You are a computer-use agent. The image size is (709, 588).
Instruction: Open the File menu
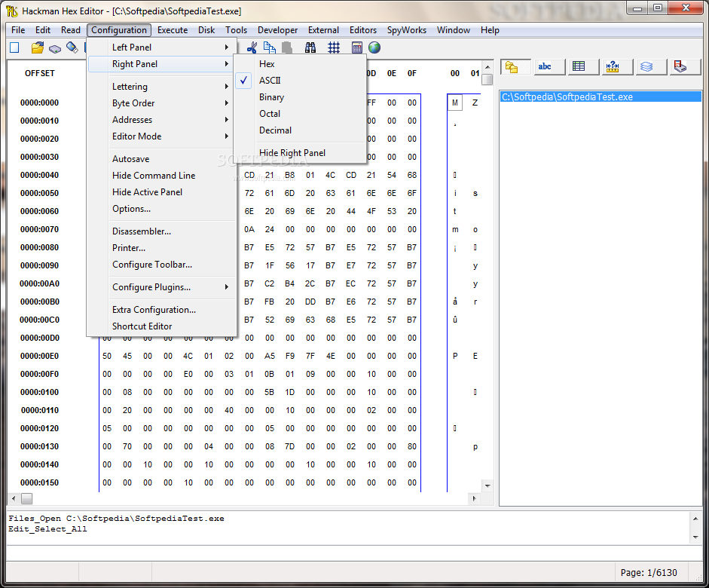point(18,30)
